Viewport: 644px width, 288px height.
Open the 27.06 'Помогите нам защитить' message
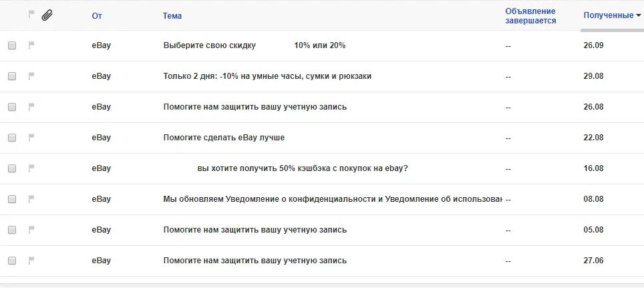click(x=255, y=261)
